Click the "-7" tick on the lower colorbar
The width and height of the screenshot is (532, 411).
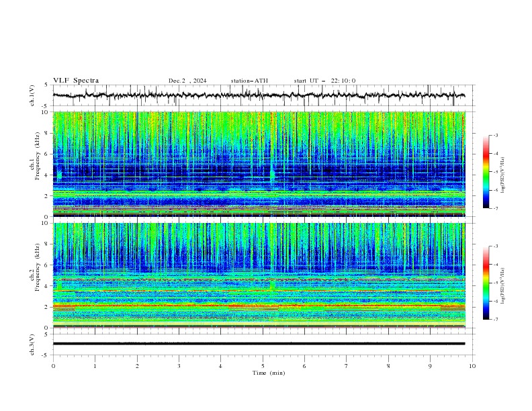pyautogui.click(x=495, y=320)
